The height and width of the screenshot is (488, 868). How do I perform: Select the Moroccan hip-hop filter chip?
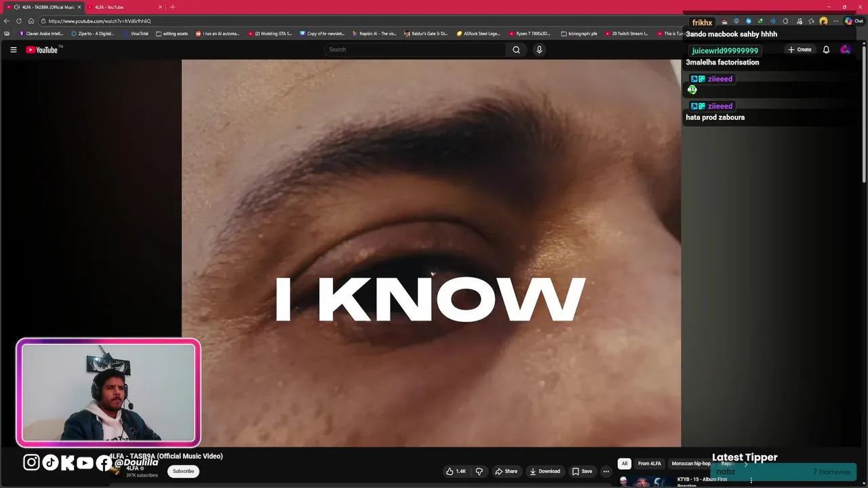(691, 464)
